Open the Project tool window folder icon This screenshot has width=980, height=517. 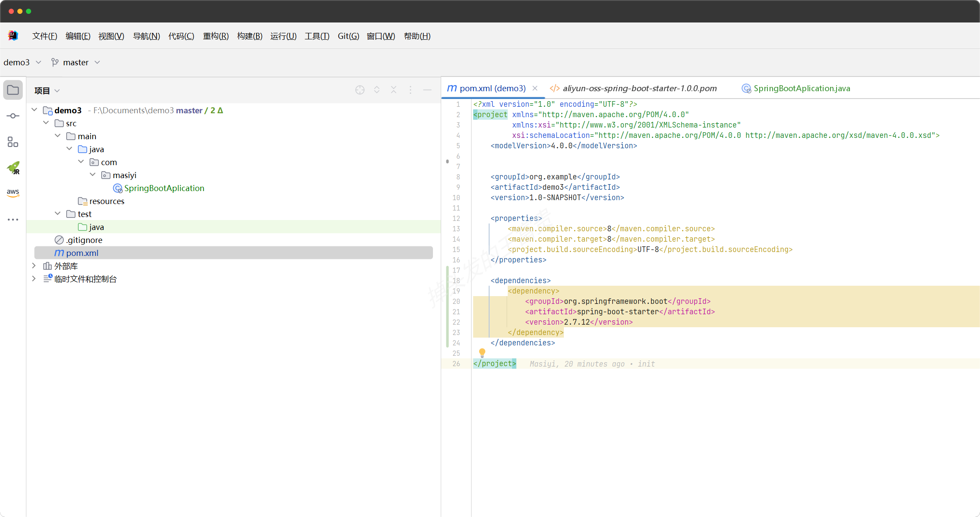click(x=13, y=90)
